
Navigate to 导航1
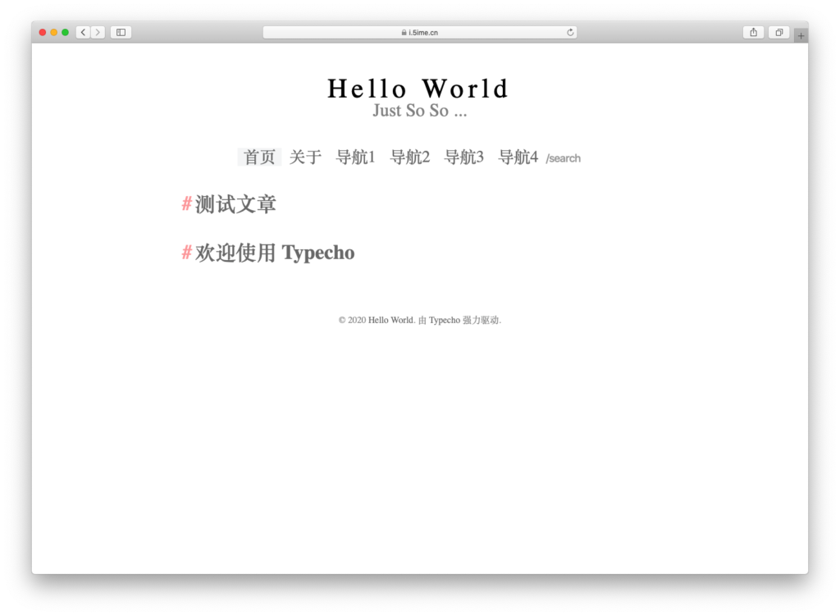coord(355,157)
